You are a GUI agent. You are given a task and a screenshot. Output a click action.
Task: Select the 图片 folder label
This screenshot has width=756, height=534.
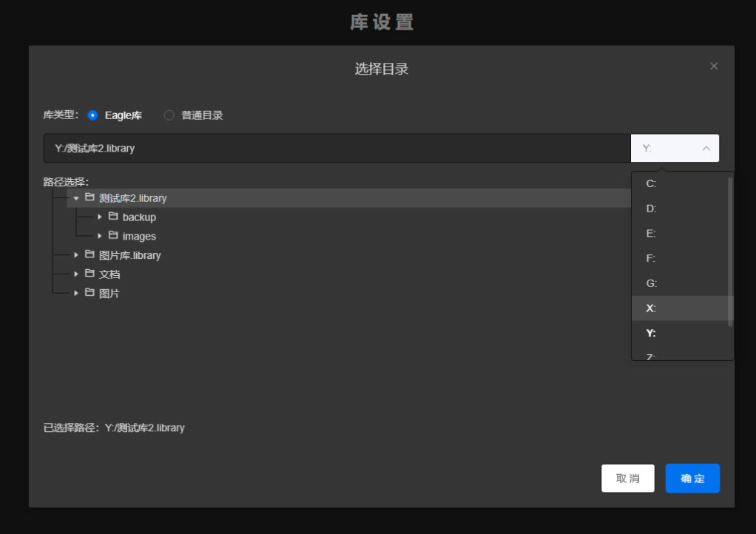[109, 294]
